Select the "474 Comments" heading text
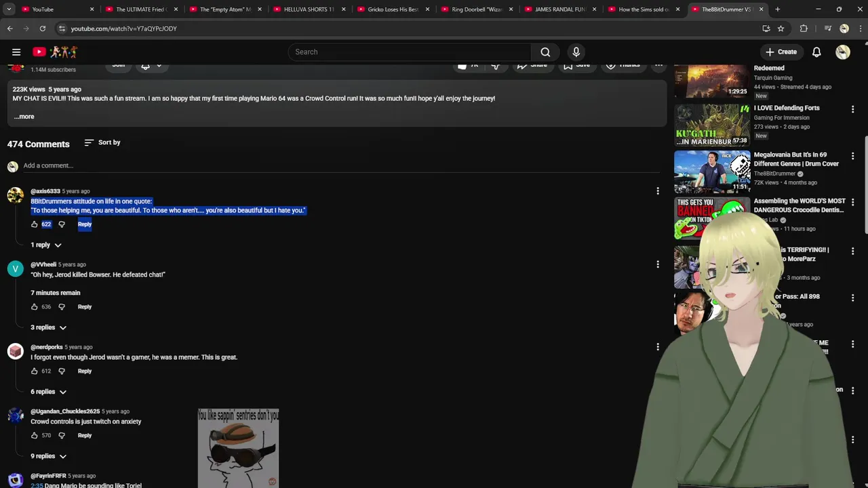Screen dimensions: 868x488 tap(39, 144)
